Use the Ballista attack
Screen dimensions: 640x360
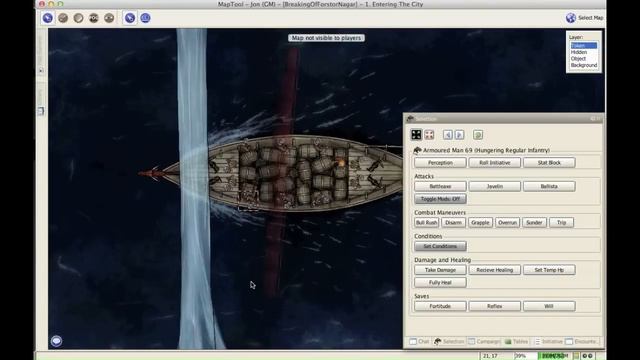pos(549,187)
